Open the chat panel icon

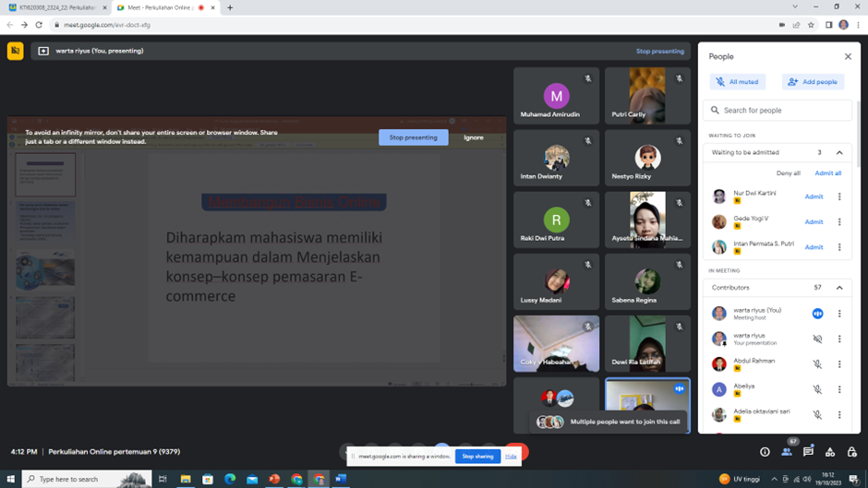pyautogui.click(x=808, y=452)
